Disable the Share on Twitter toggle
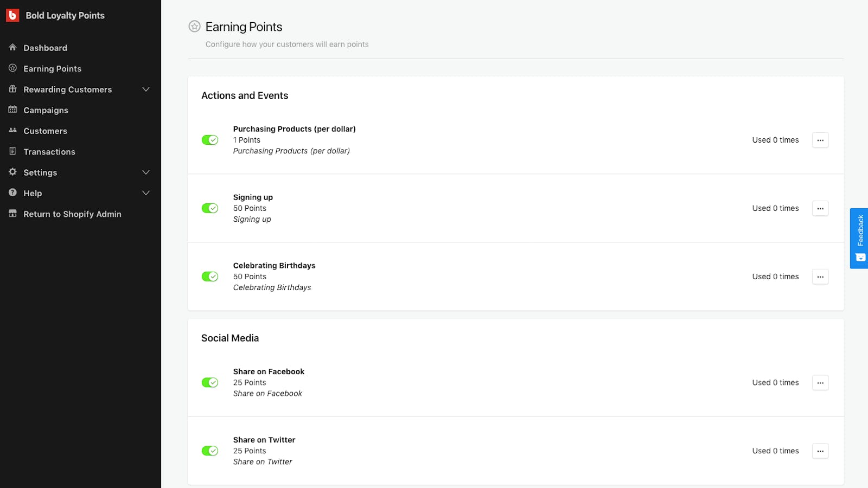This screenshot has width=868, height=488. pyautogui.click(x=210, y=451)
